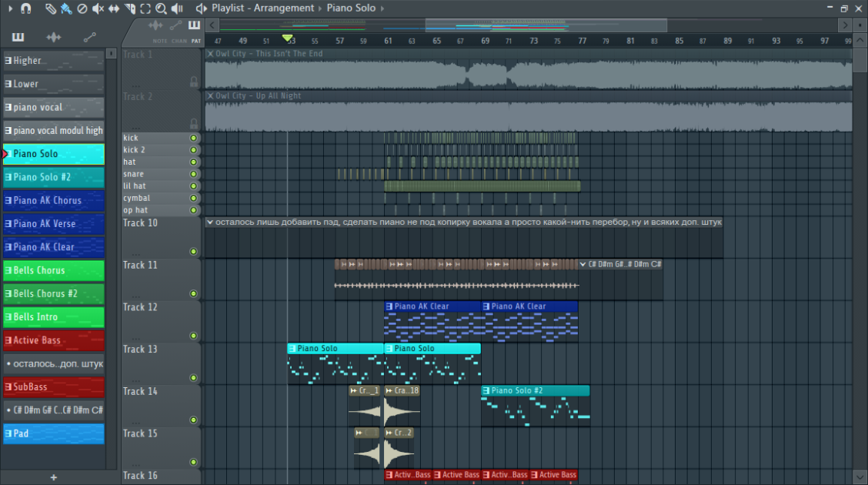Show patterns in the picker panel
This screenshot has height=485, width=868.
coord(18,37)
